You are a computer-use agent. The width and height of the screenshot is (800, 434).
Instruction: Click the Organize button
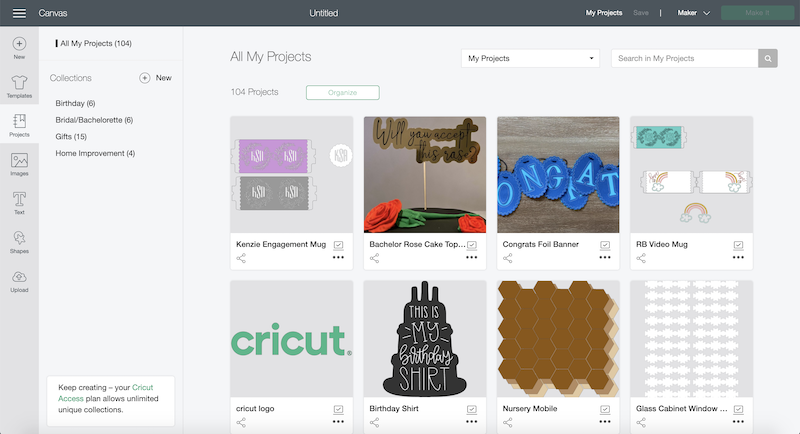pyautogui.click(x=343, y=92)
